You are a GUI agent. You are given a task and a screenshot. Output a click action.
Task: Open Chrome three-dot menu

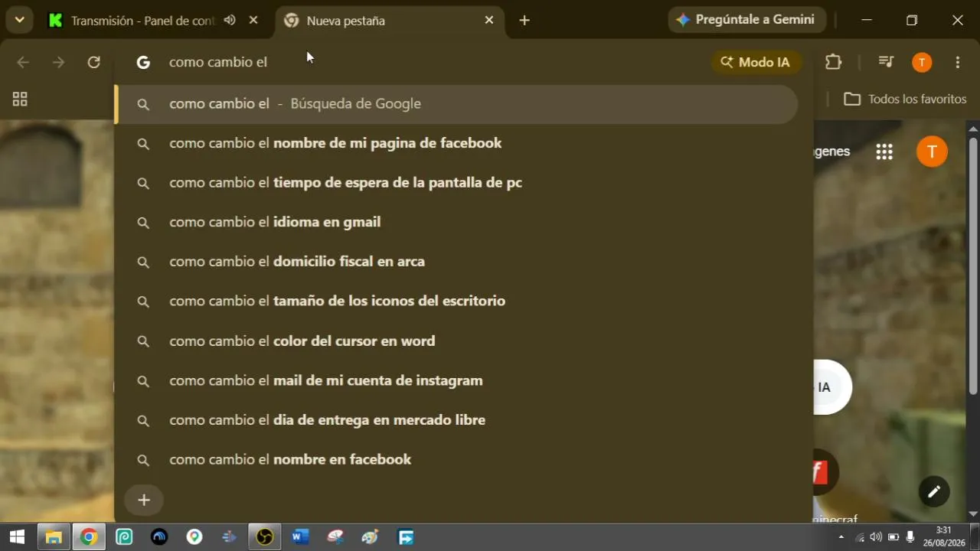coord(958,62)
